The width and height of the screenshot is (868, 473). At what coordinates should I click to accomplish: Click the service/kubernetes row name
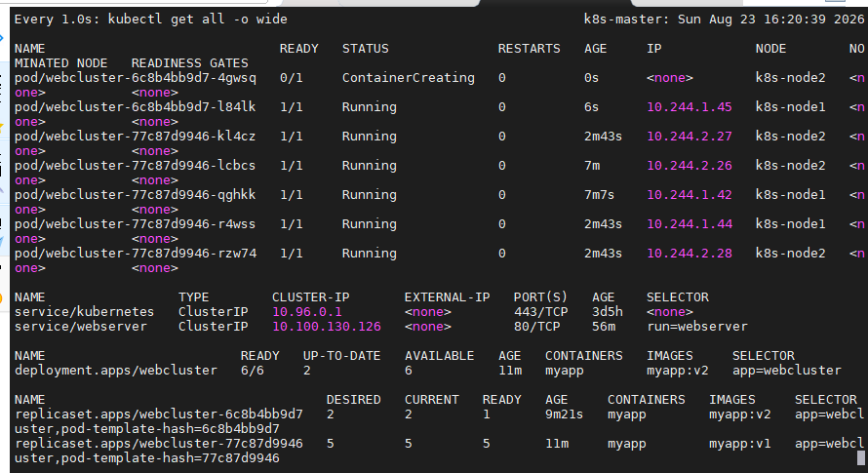click(x=84, y=312)
